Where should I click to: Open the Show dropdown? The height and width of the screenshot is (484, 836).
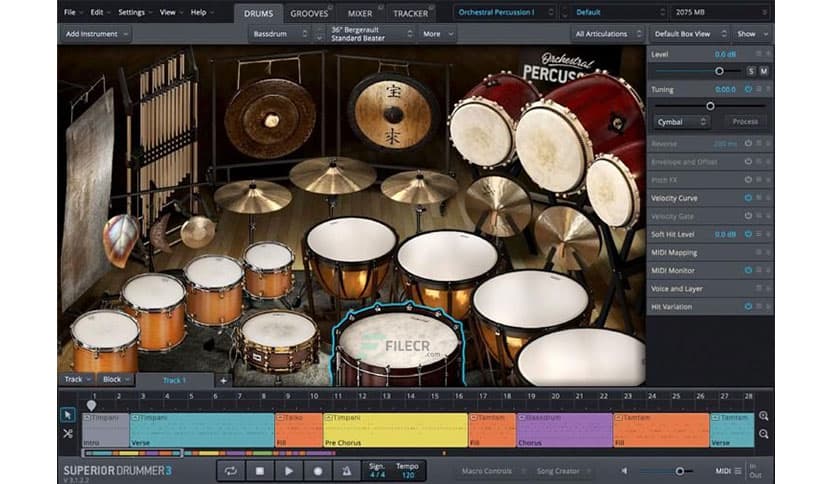tap(752, 34)
